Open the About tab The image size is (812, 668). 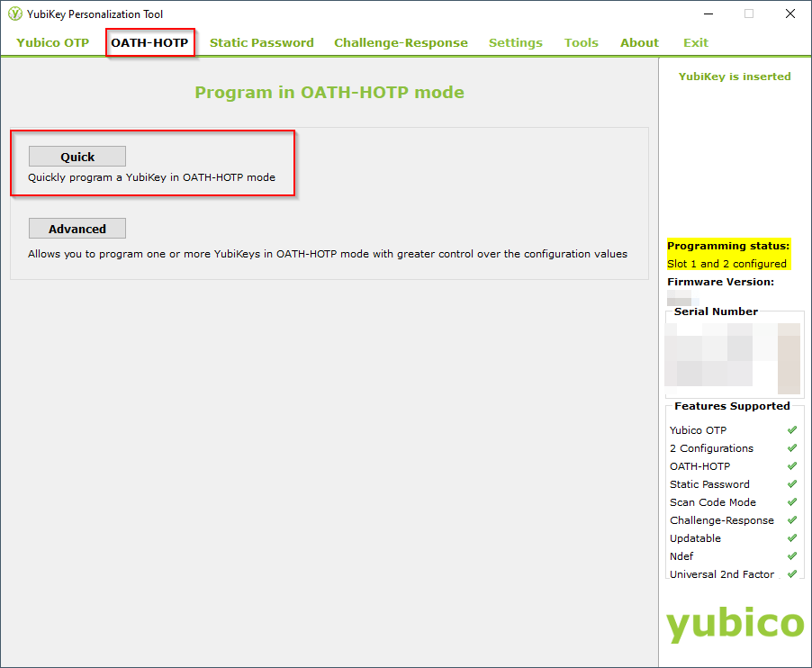click(x=639, y=42)
